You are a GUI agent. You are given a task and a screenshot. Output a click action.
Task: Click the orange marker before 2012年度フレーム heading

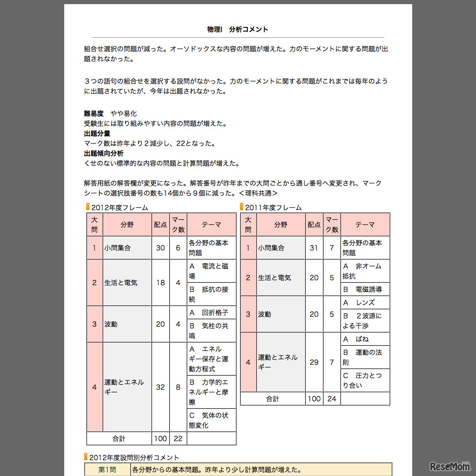click(x=87, y=206)
